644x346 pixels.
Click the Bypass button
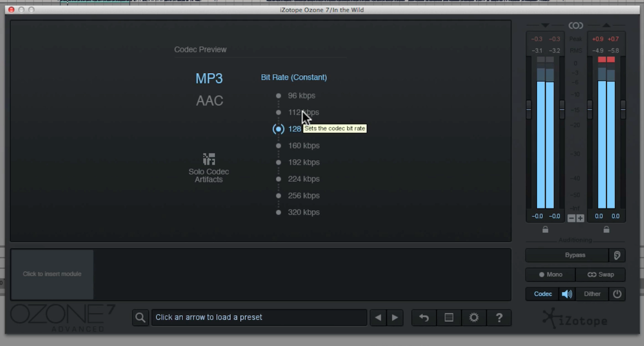coord(567,255)
